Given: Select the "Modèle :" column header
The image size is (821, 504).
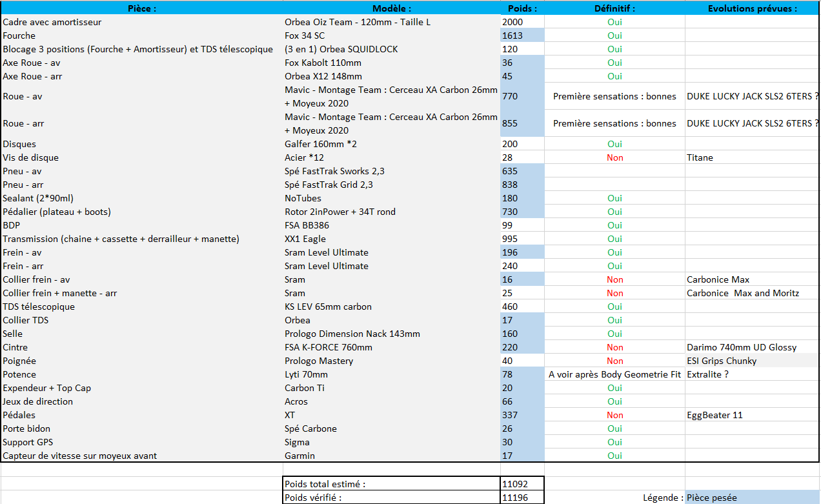Looking at the screenshot, I should [x=391, y=8].
